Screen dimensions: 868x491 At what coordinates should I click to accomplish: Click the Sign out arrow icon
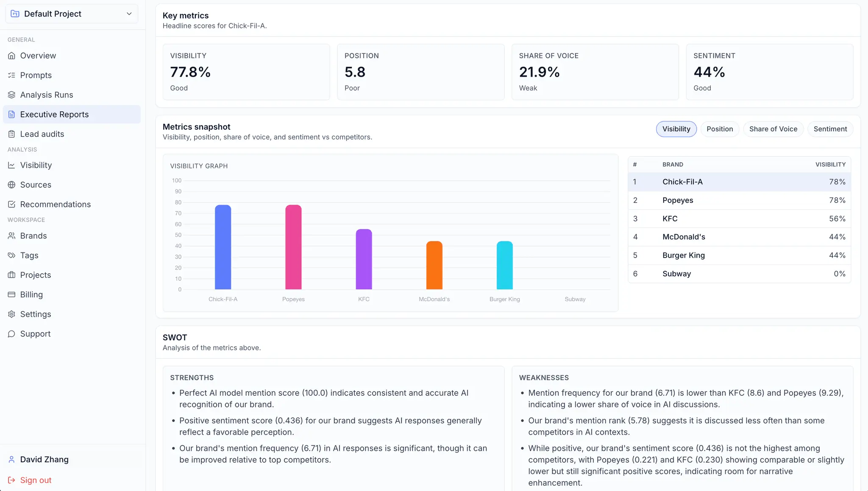11,480
